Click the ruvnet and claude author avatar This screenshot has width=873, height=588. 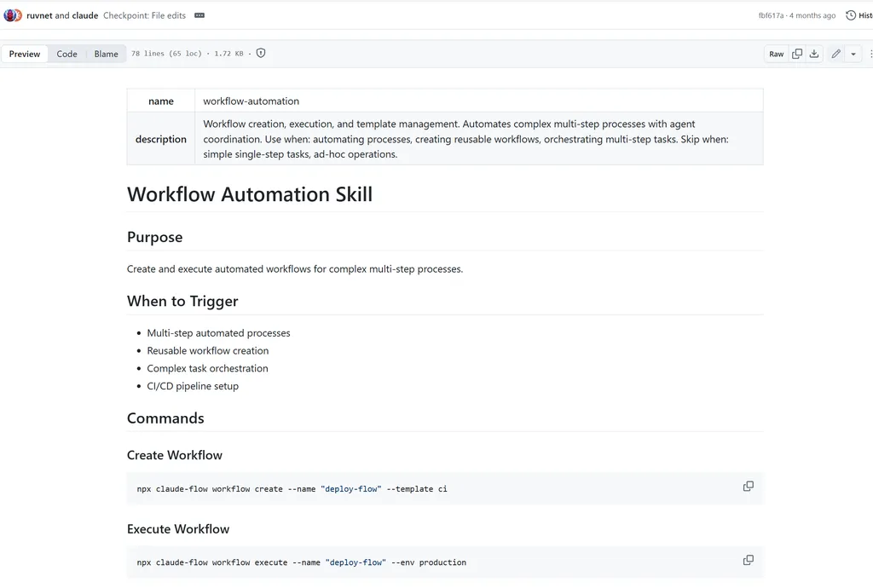point(12,15)
